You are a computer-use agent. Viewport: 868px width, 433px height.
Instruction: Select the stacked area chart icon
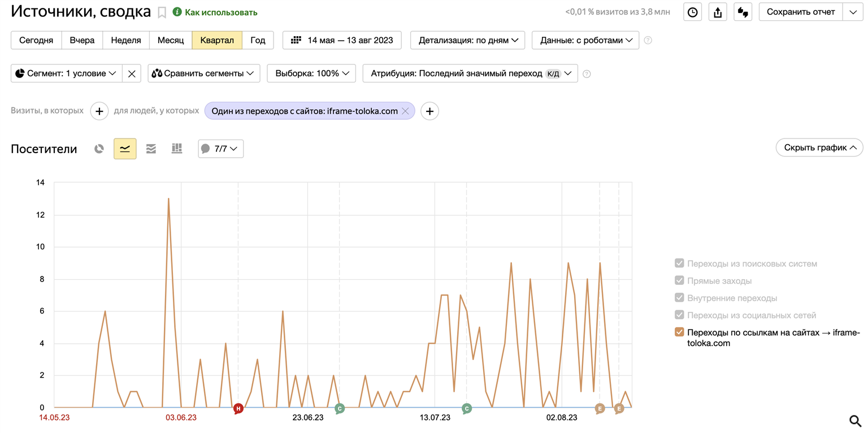[151, 149]
